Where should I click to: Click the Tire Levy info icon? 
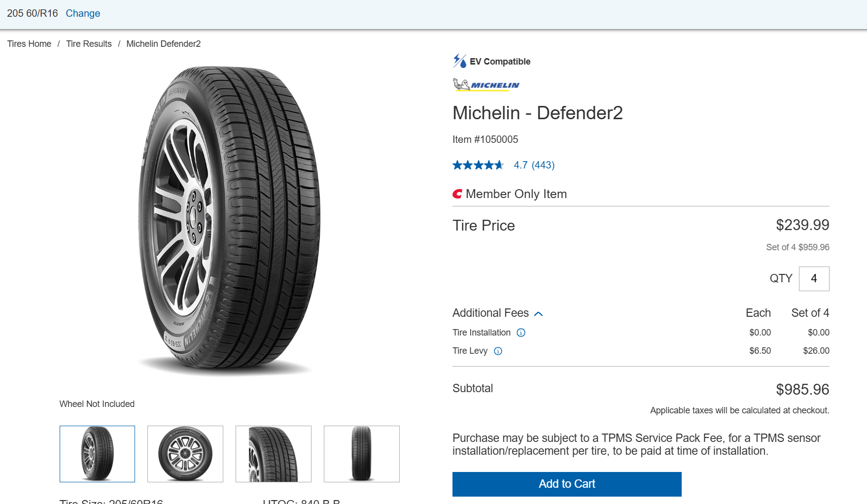point(498,351)
